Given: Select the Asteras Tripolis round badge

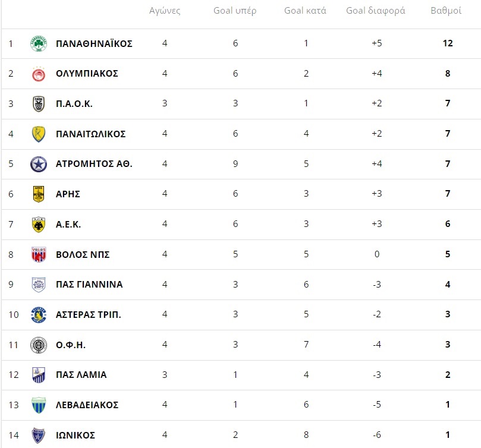Looking at the screenshot, I should 39,315.
